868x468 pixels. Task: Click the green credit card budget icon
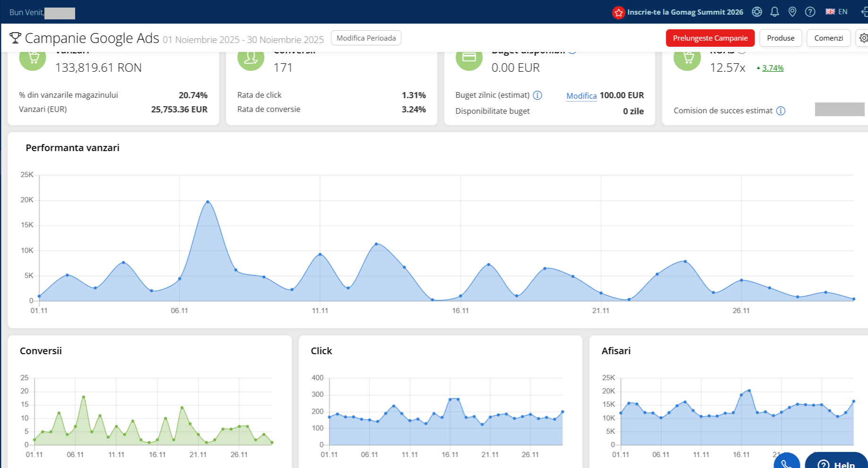click(x=469, y=59)
